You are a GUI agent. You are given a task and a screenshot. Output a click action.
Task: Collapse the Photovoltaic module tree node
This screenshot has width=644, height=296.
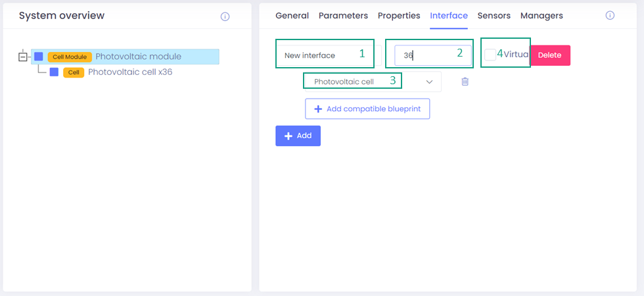[23, 57]
